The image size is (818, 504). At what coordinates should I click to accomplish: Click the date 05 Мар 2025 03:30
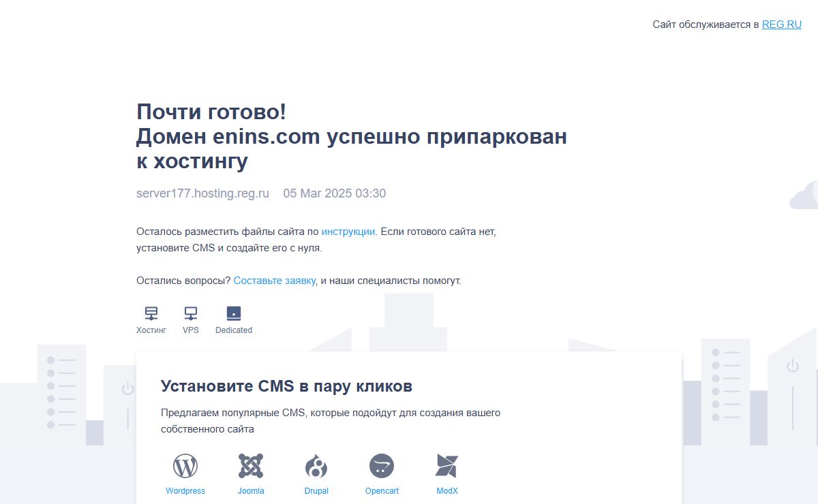335,193
